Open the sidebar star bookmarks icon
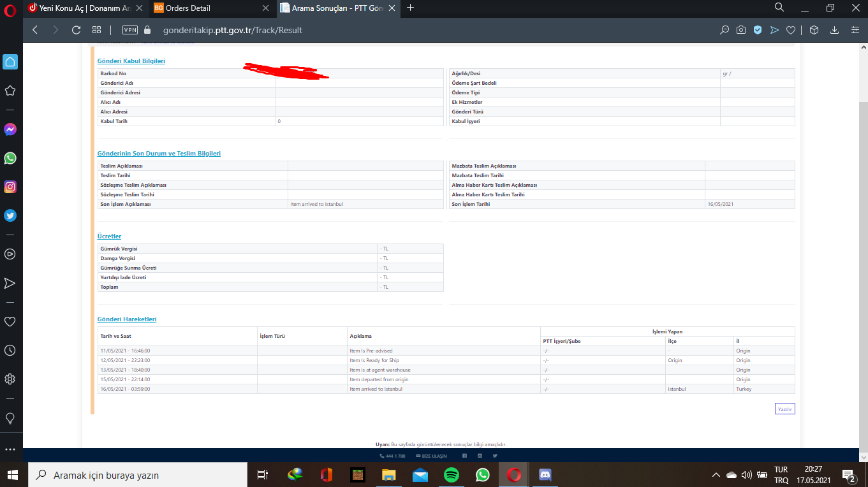This screenshot has height=487, width=868. click(10, 91)
